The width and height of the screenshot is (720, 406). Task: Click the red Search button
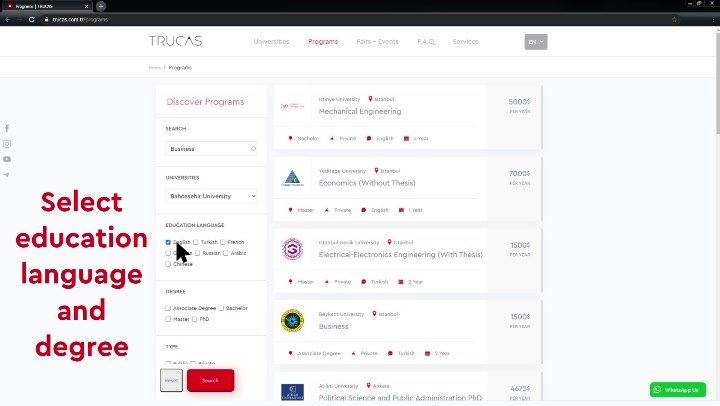coord(210,380)
